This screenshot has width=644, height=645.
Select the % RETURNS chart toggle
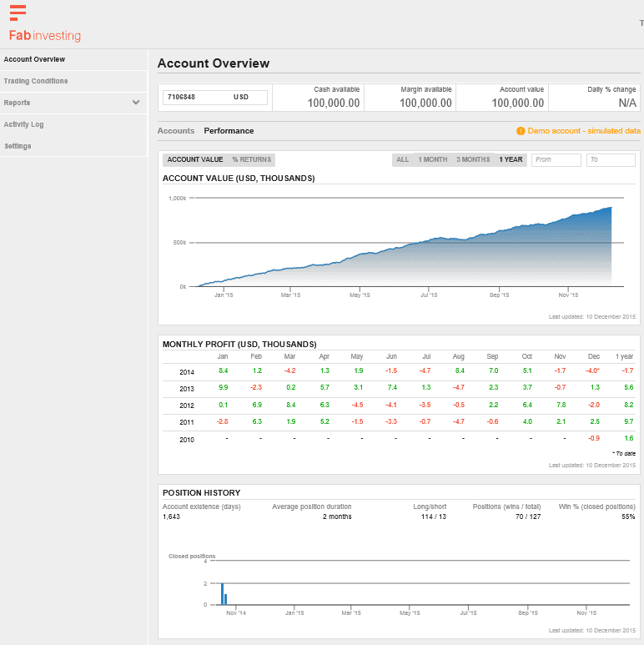[252, 159]
